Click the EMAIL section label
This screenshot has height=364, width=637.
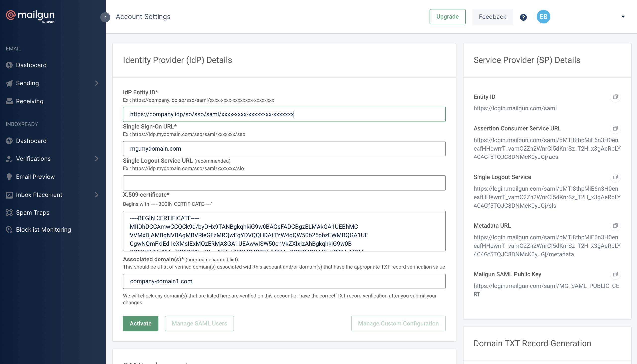(13, 49)
